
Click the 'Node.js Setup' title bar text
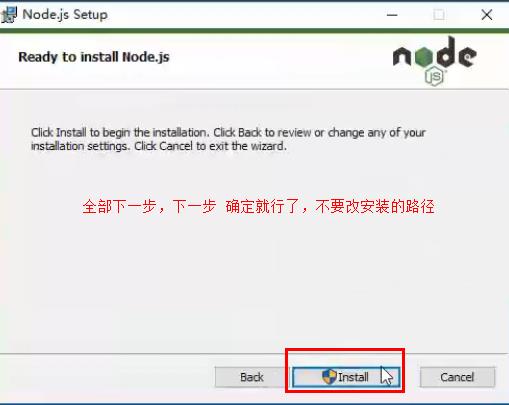[x=65, y=15]
